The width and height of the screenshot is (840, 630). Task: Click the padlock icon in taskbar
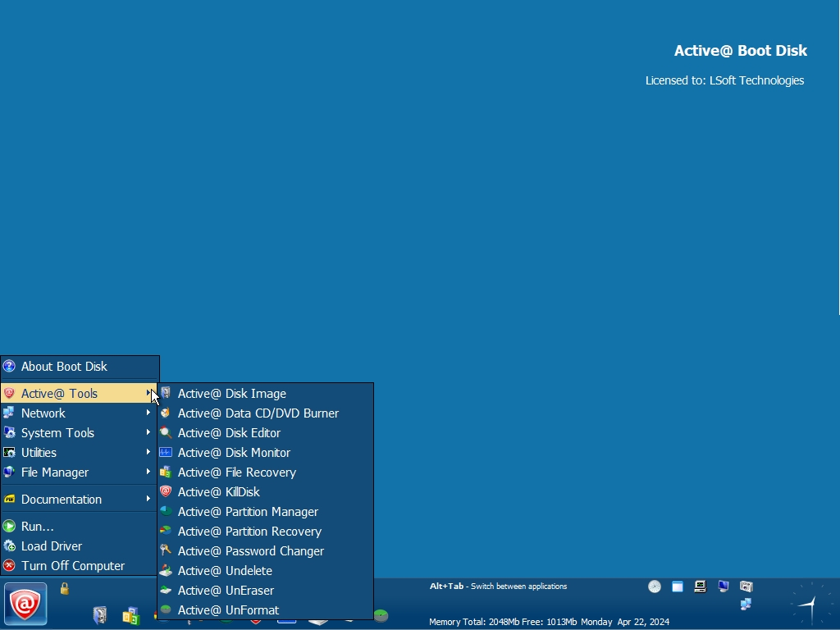(65, 588)
